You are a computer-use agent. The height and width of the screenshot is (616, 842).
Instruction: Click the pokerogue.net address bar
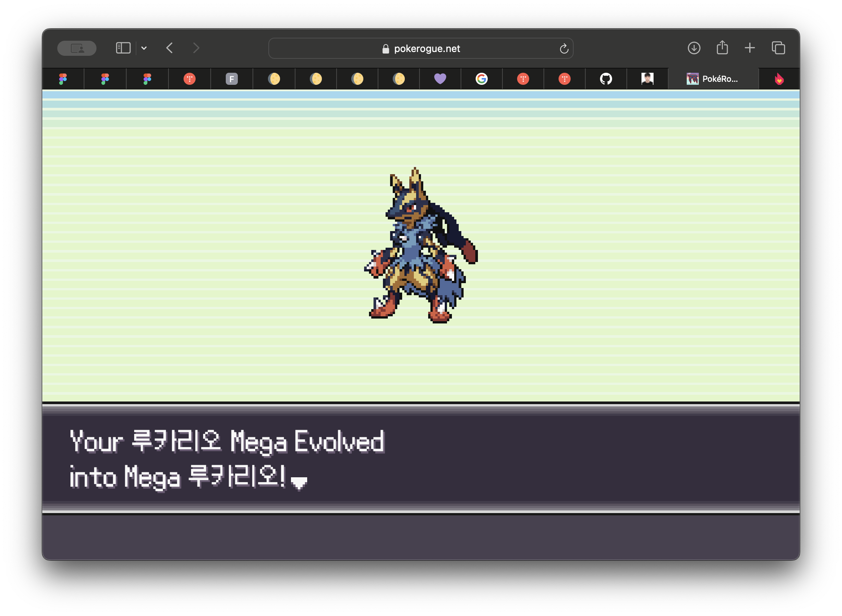click(x=421, y=49)
